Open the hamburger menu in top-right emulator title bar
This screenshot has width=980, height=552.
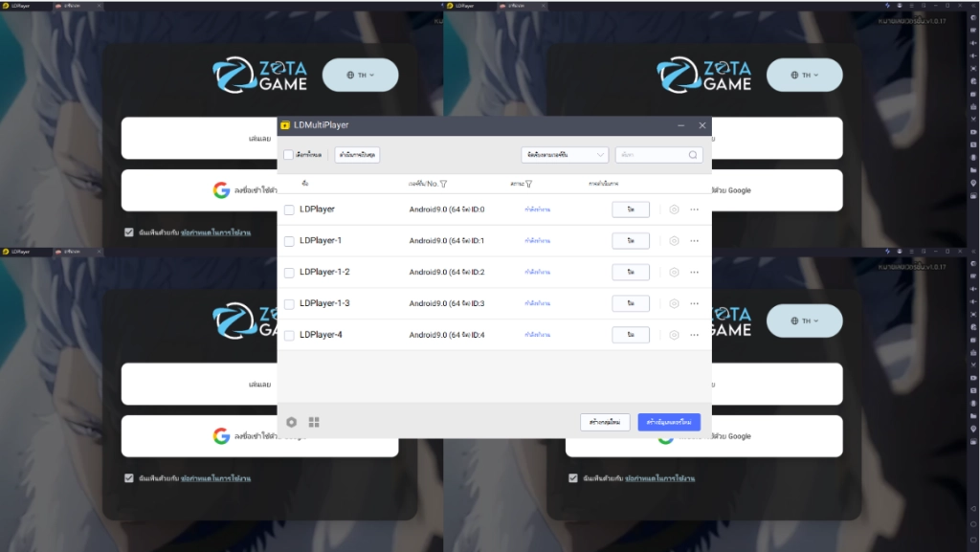911,6
